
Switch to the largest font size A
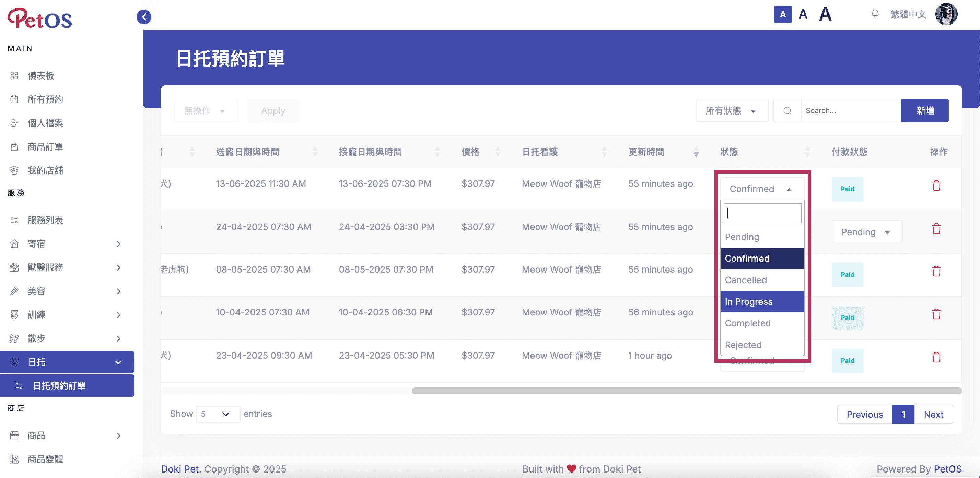(x=825, y=14)
